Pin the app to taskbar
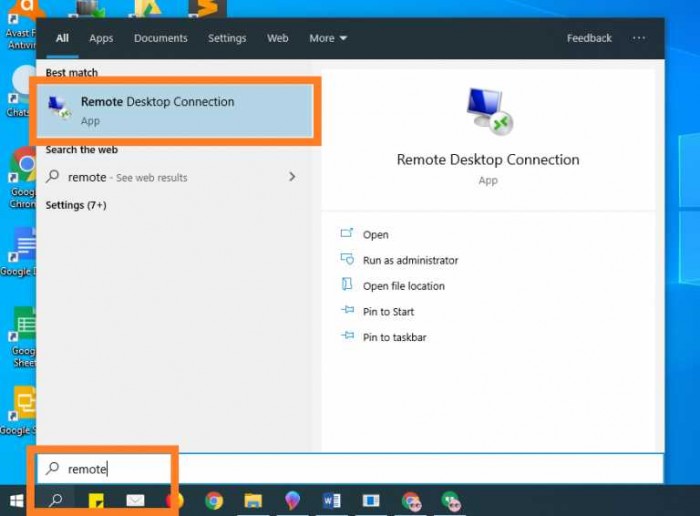The width and height of the screenshot is (700, 516). pos(394,337)
